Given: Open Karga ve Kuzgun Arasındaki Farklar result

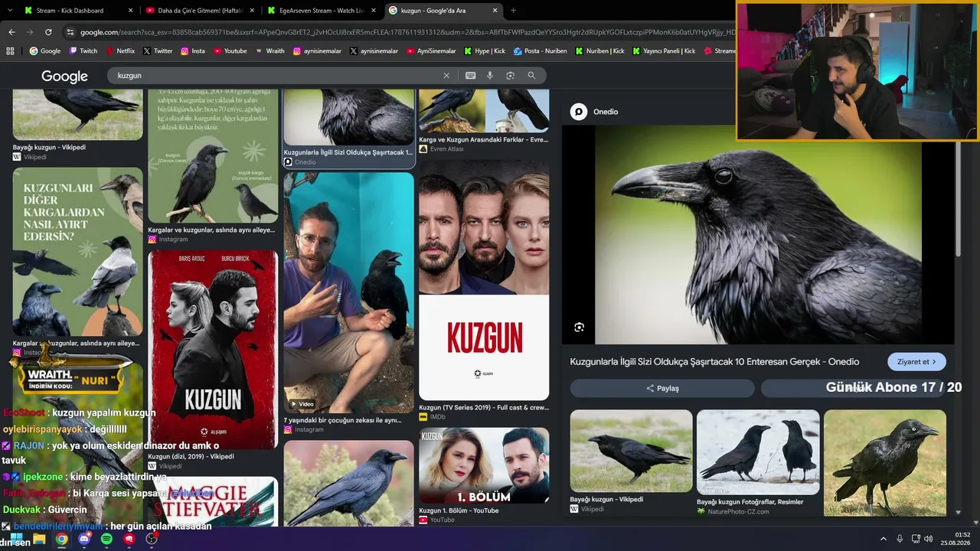Looking at the screenshot, I should (x=484, y=111).
